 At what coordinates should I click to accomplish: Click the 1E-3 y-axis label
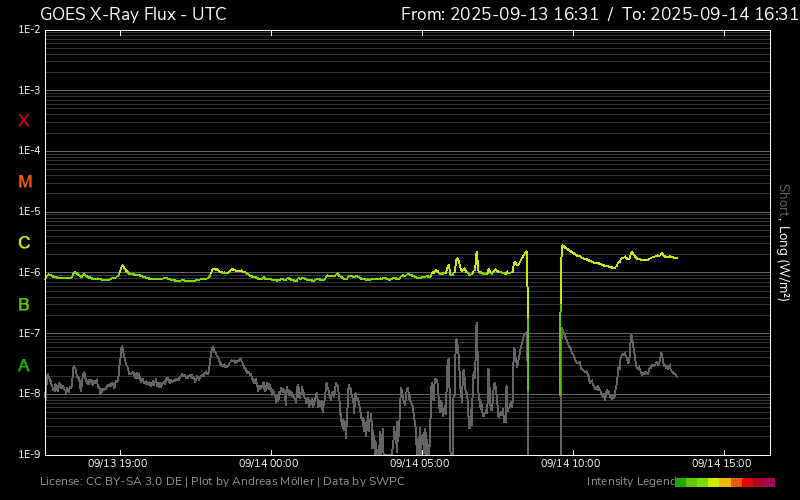29,91
